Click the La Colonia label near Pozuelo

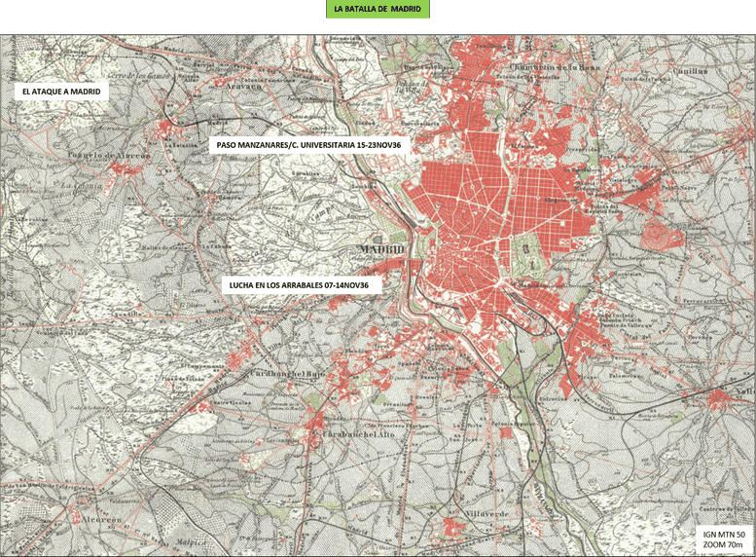pyautogui.click(x=82, y=185)
